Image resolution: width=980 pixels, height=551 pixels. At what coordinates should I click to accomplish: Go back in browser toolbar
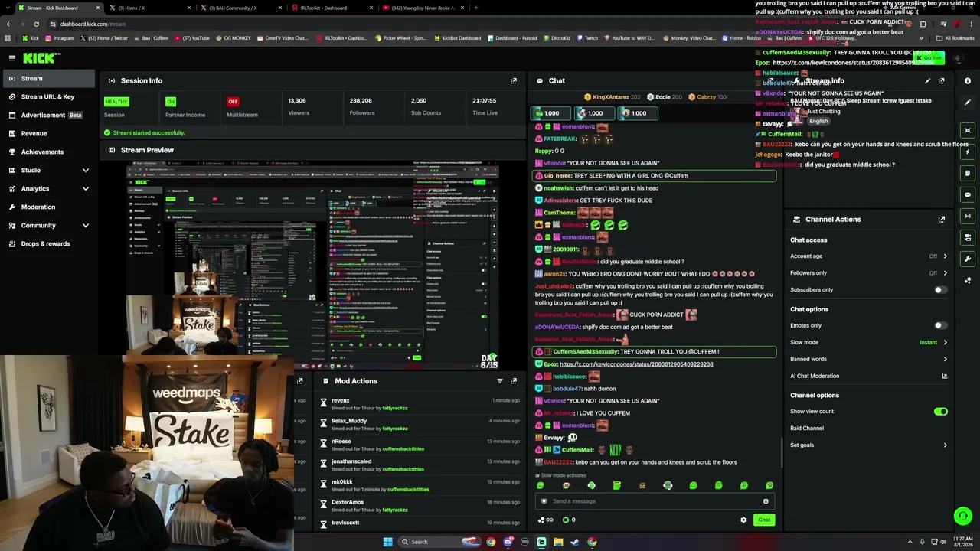8,24
